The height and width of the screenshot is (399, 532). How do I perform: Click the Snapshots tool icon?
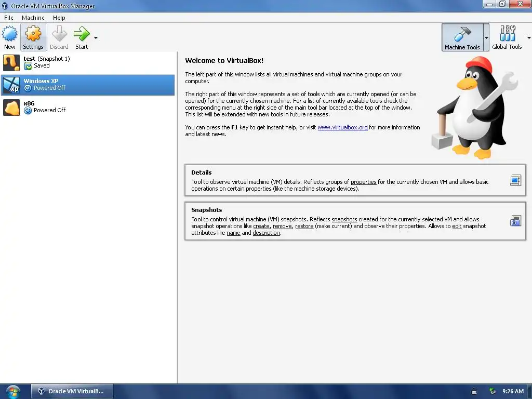[x=515, y=221]
